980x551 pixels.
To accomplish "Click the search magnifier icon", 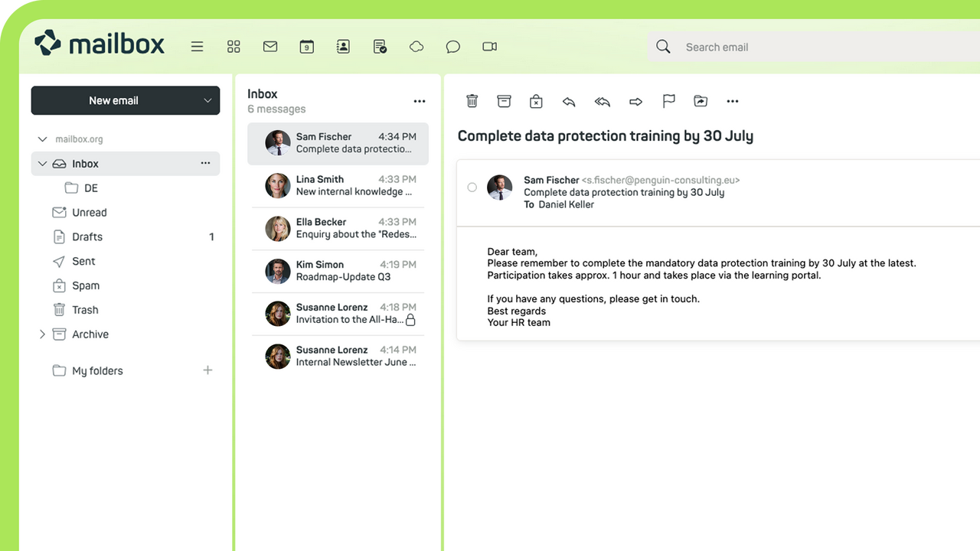I will click(663, 47).
